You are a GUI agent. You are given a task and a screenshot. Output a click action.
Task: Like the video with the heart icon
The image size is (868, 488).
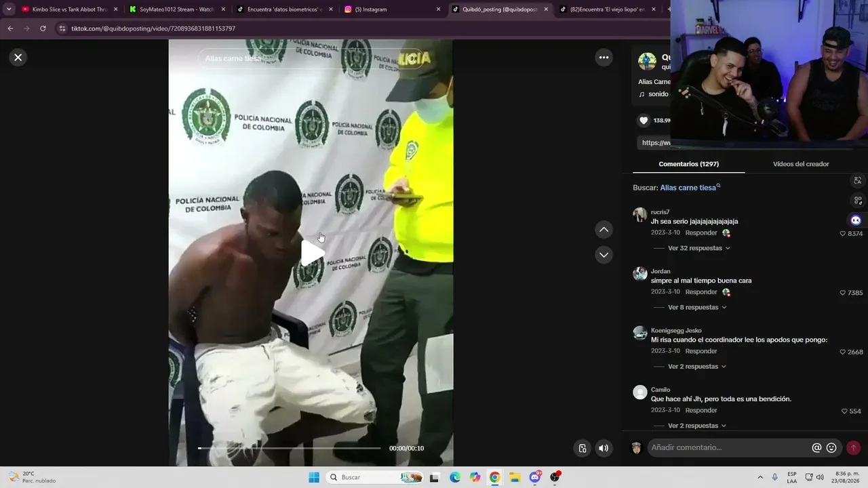[x=644, y=121]
